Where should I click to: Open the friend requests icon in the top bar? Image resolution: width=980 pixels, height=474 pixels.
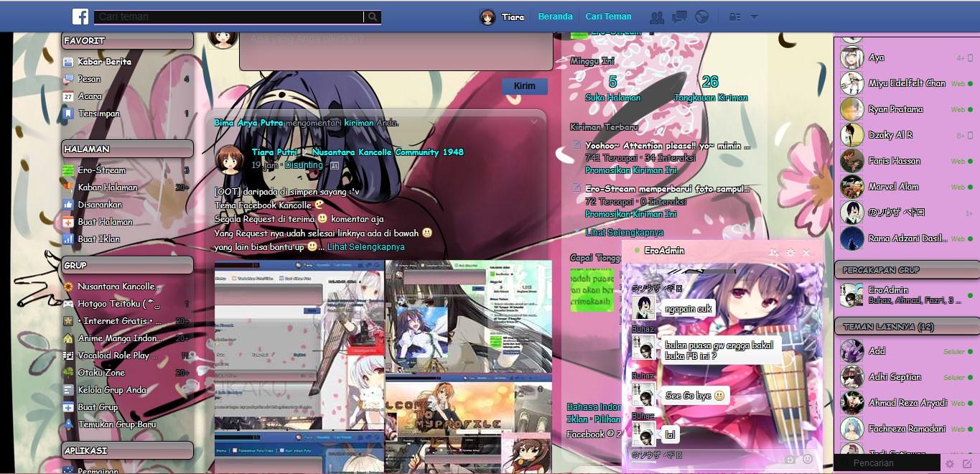click(657, 17)
